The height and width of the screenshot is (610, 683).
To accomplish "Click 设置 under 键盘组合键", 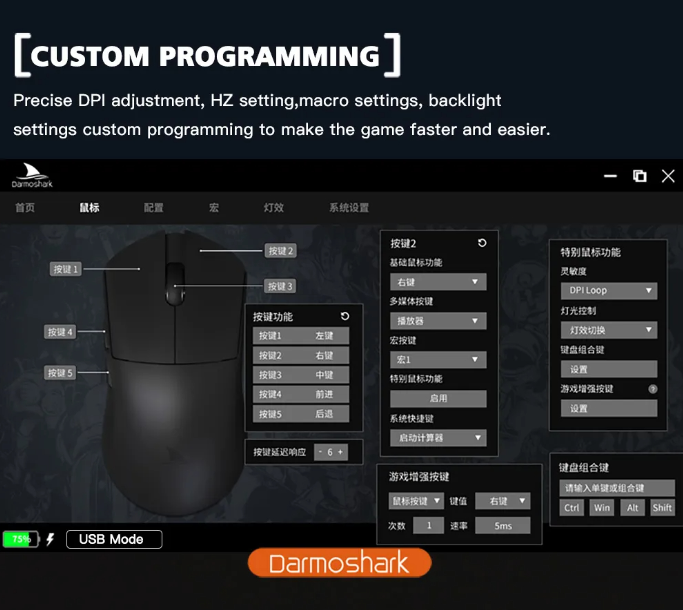I will (609, 369).
